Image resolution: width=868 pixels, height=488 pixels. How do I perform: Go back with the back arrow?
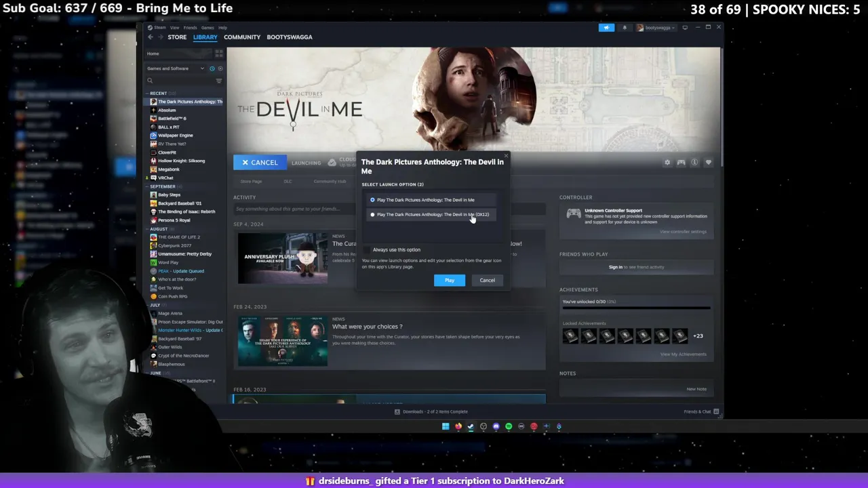(x=151, y=37)
